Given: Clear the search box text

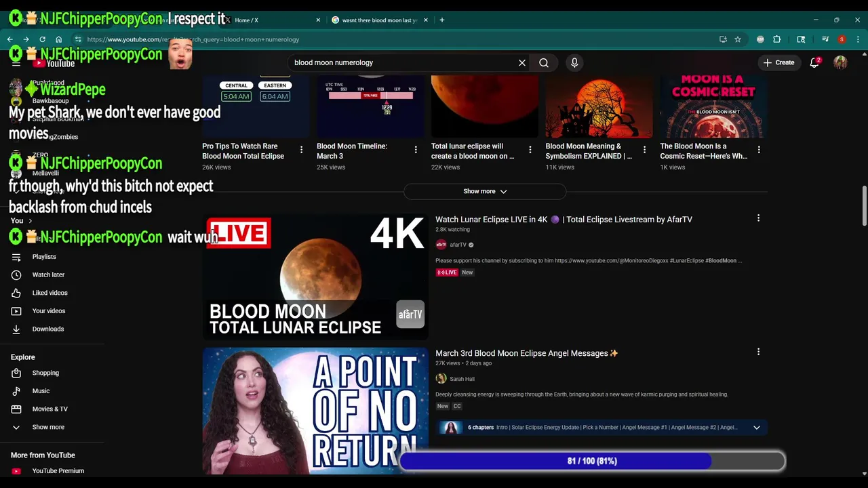Looking at the screenshot, I should [522, 62].
